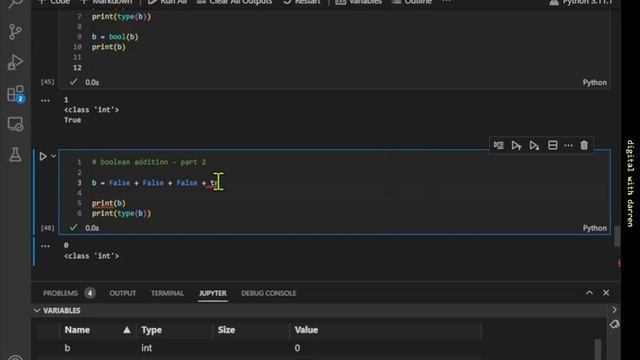Click the class 'int' output of cell 40

[x=91, y=256]
